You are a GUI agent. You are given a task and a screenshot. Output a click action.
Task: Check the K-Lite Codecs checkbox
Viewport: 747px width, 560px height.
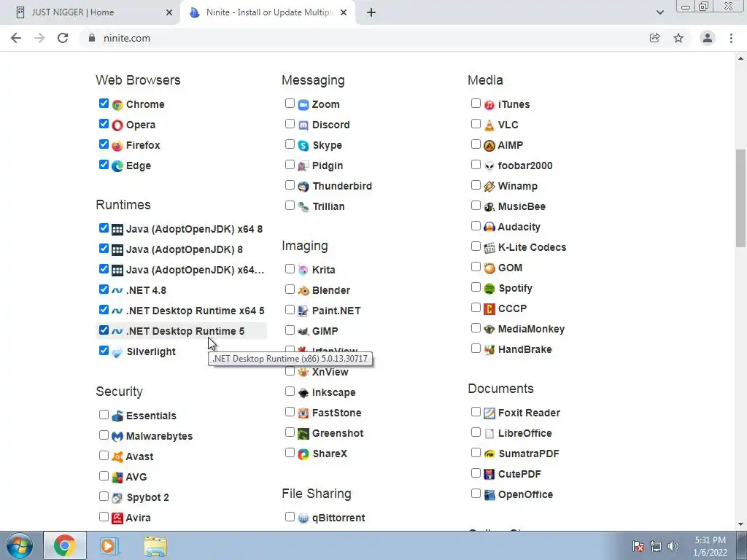click(476, 246)
